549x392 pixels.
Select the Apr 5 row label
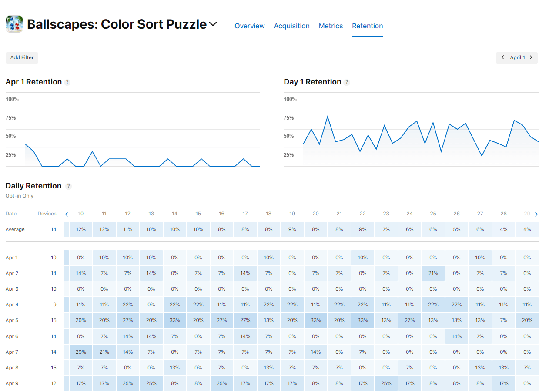[12, 321]
